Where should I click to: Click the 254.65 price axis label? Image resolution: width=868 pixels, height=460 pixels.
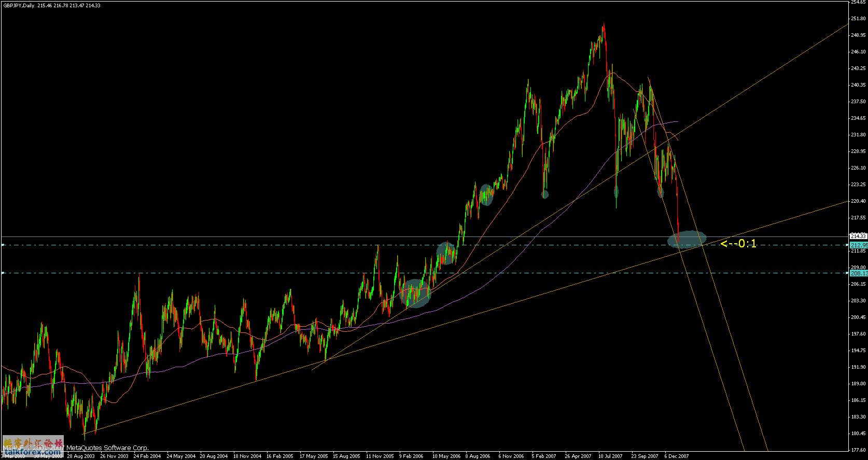coord(858,3)
